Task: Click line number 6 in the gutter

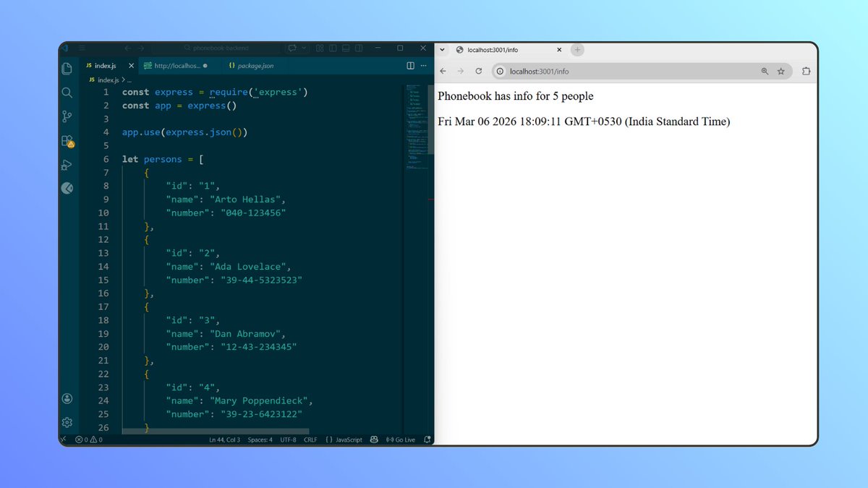Action: point(106,159)
